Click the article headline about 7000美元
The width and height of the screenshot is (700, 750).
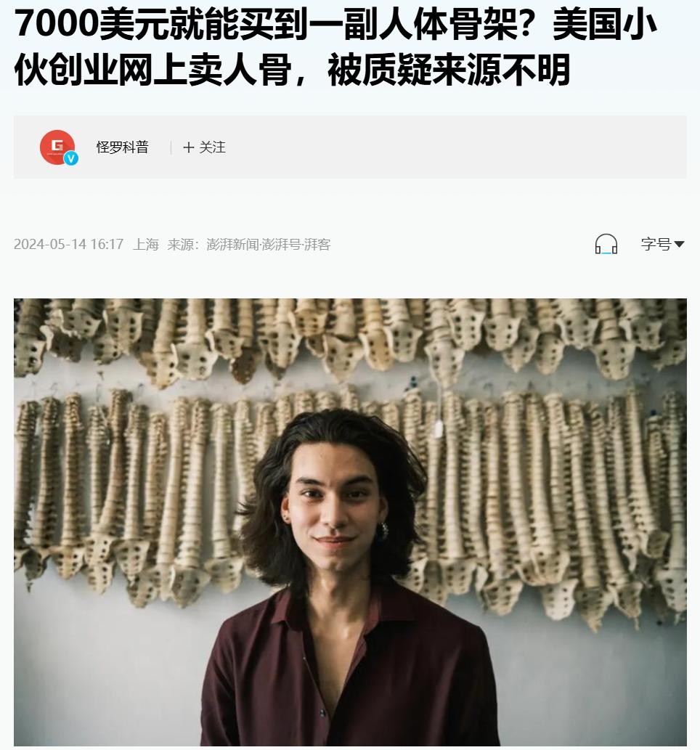[x=335, y=47]
